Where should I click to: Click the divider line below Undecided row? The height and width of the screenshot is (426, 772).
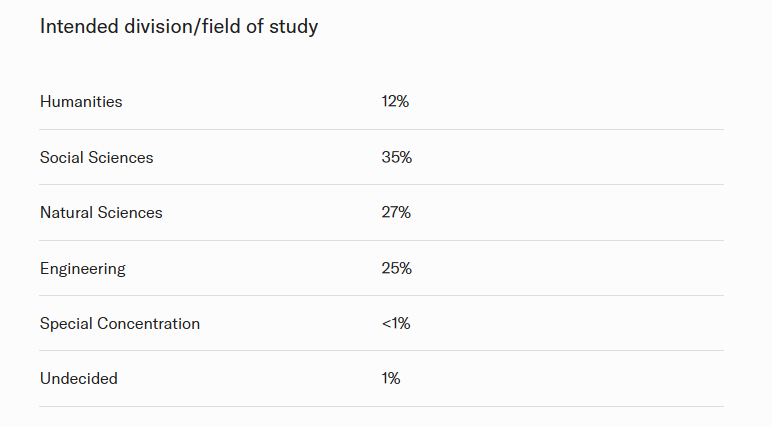pos(381,407)
